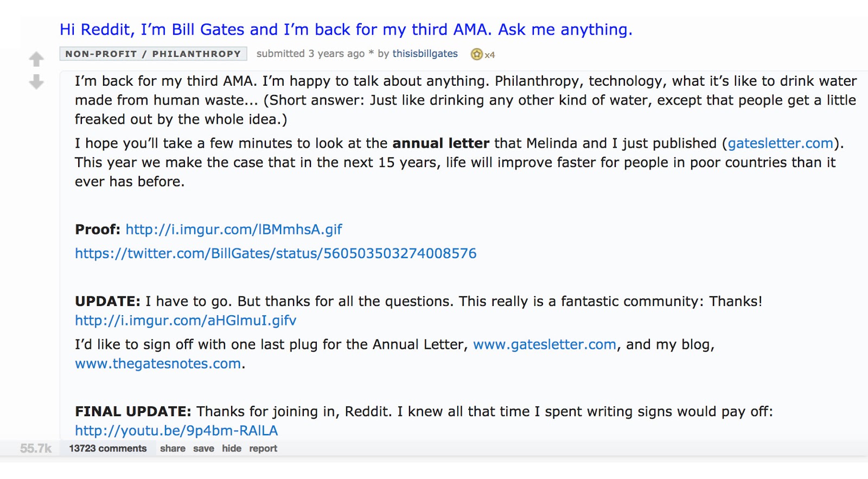Share the AMA post
This screenshot has width=868, height=479.
pos(173,449)
